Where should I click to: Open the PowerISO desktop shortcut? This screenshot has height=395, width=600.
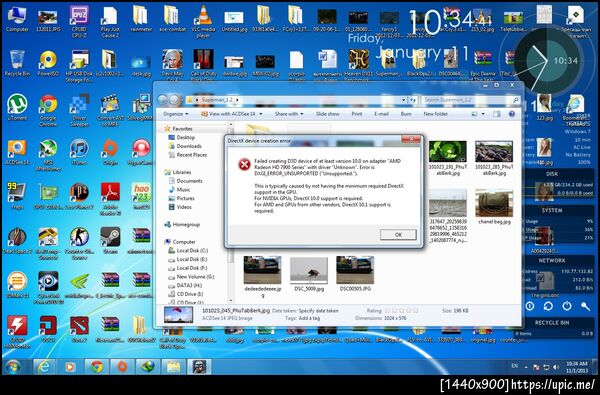tap(48, 64)
